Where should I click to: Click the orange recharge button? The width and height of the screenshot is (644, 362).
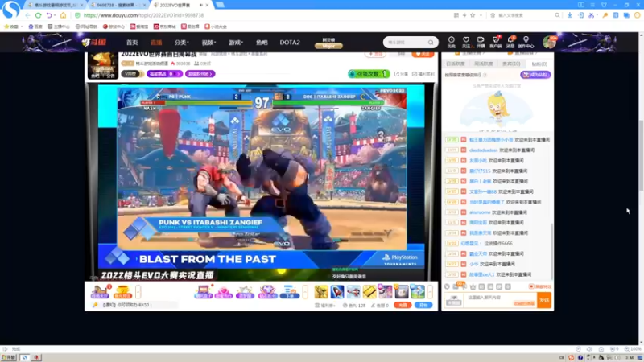(402, 305)
